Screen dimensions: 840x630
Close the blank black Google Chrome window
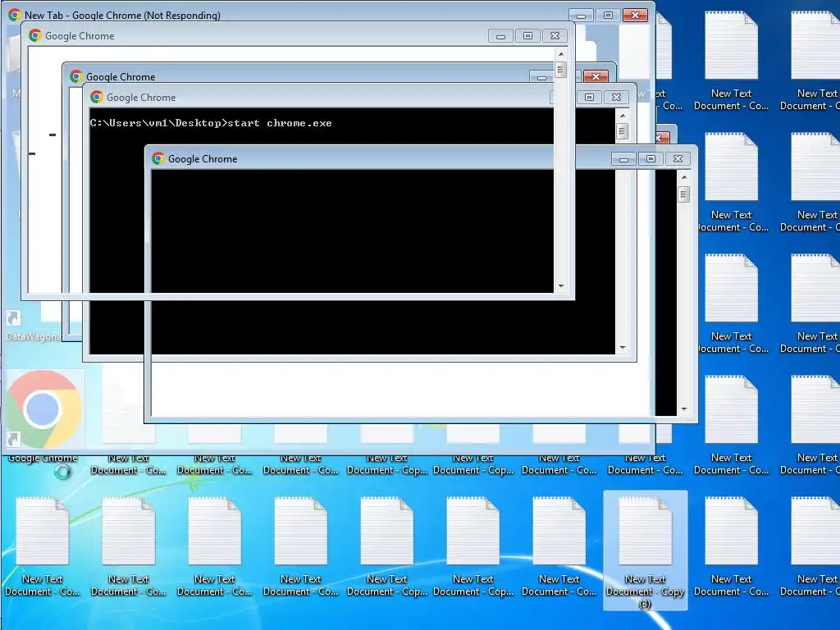coord(678,158)
